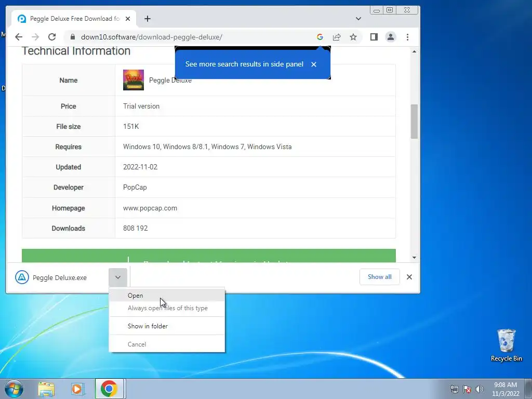Choose Open from the download menu
532x399 pixels.
click(x=167, y=296)
